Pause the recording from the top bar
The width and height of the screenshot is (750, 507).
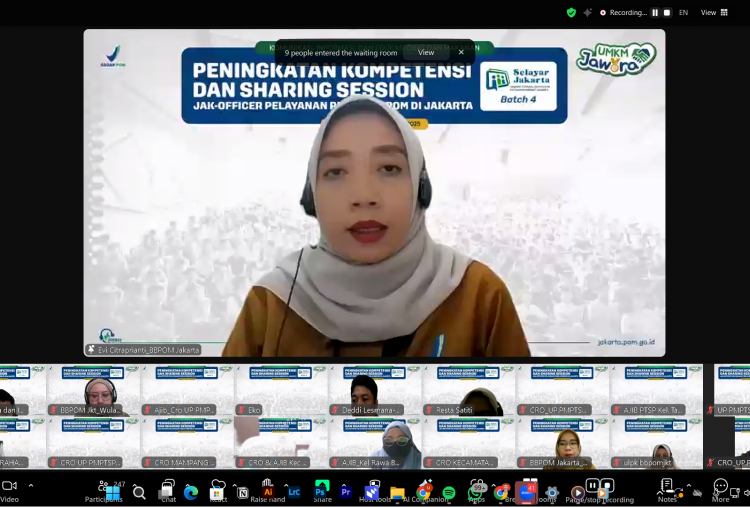click(655, 13)
